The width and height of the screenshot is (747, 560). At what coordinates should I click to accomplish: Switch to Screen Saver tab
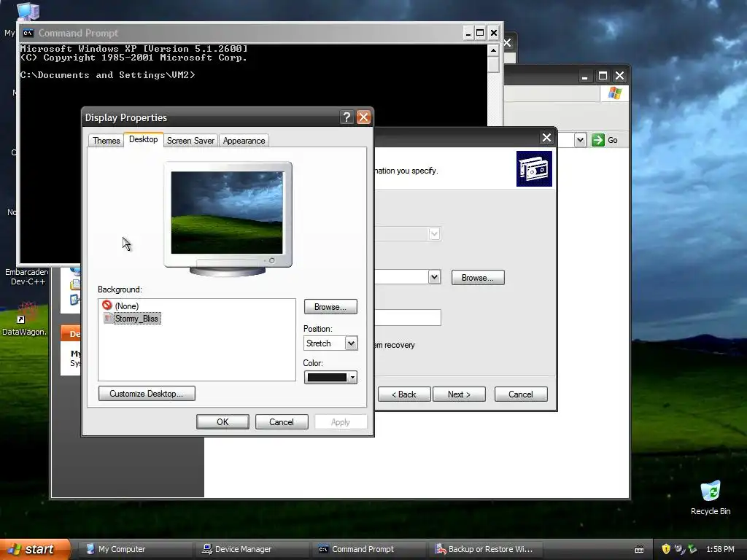[190, 141]
